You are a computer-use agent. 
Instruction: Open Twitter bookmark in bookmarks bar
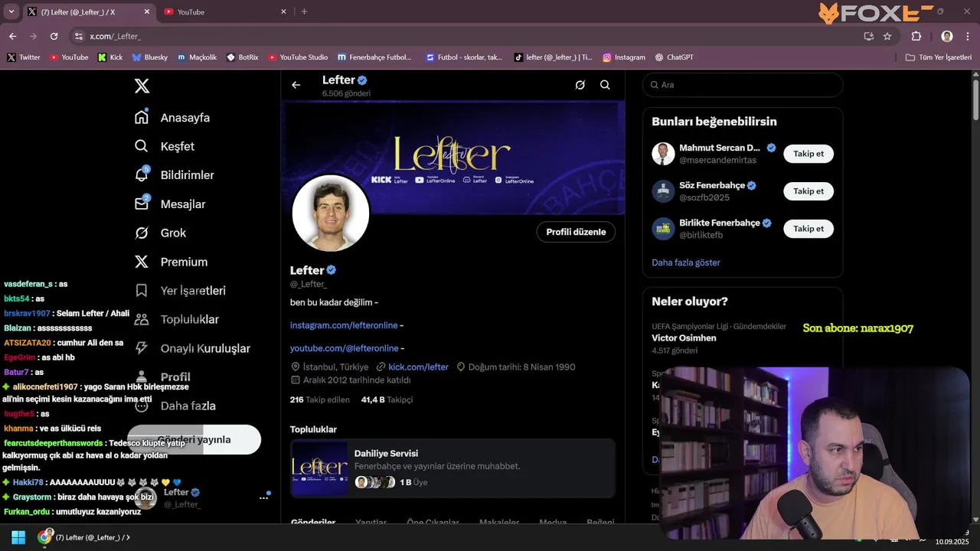24,57
